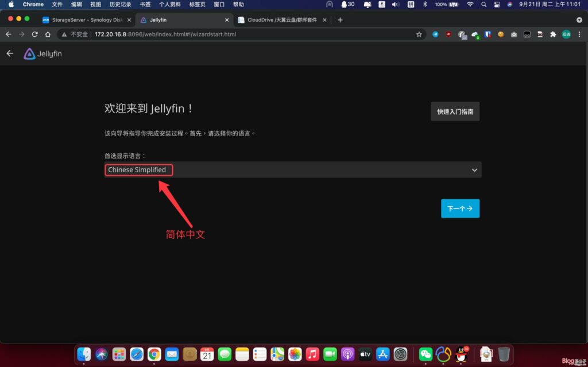Open Finder from the Dock

(84, 354)
